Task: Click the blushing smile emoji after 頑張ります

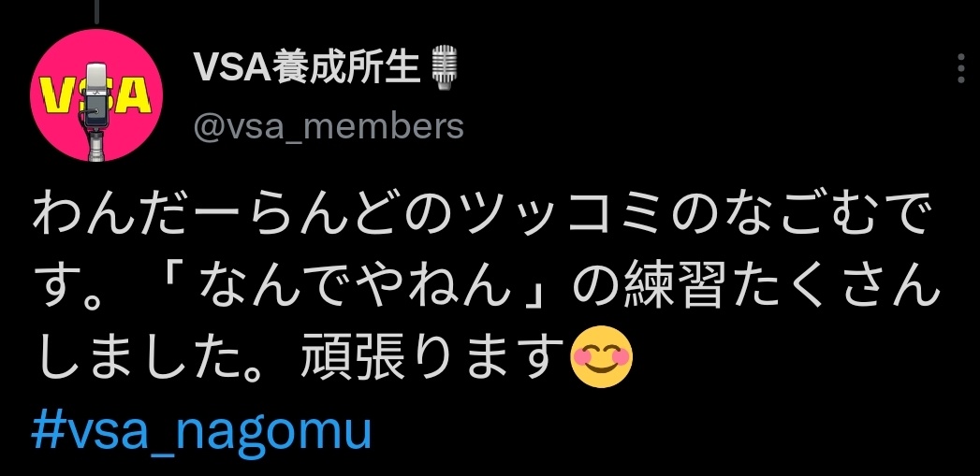Action: click(602, 357)
